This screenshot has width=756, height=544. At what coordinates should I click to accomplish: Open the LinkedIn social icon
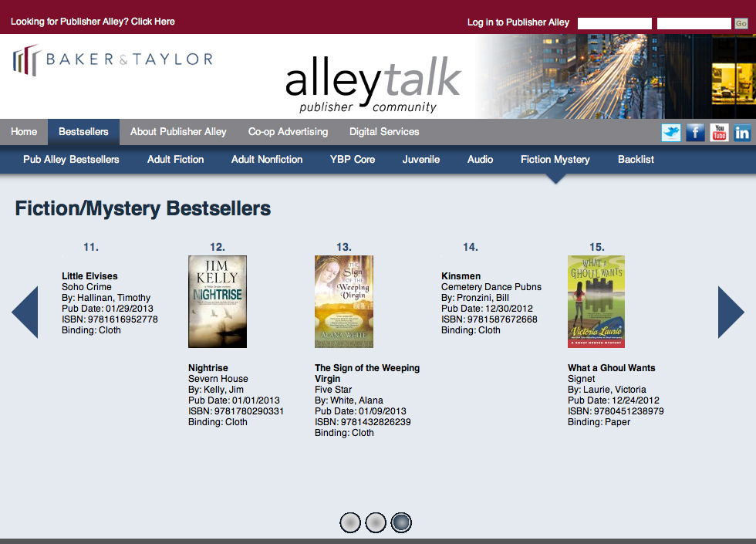pyautogui.click(x=742, y=132)
